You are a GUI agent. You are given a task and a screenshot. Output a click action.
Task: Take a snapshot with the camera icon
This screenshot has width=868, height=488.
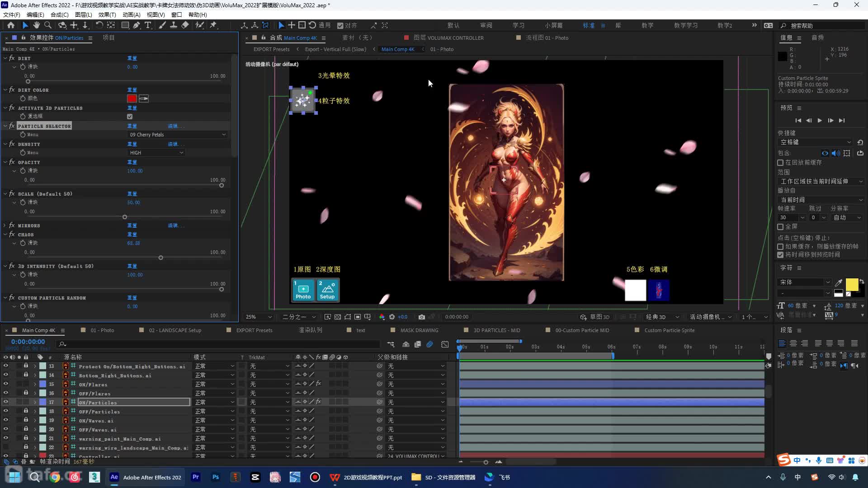coord(421,317)
